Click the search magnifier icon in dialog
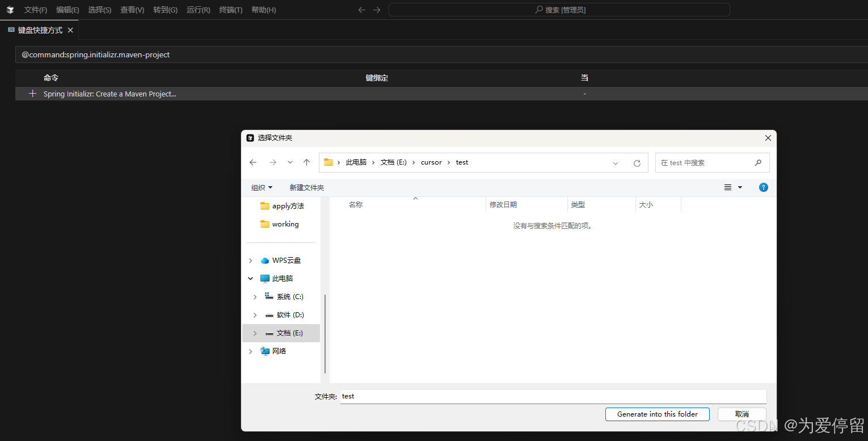The image size is (868, 441). [758, 162]
